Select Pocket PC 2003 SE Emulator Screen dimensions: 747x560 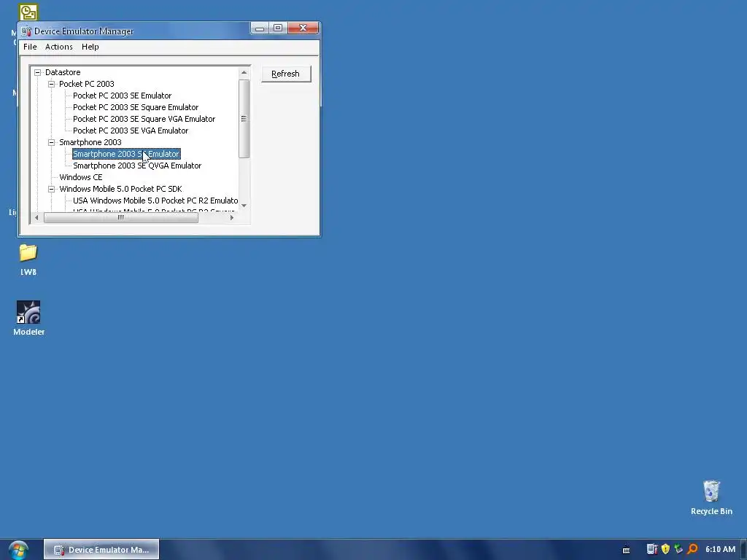point(122,96)
